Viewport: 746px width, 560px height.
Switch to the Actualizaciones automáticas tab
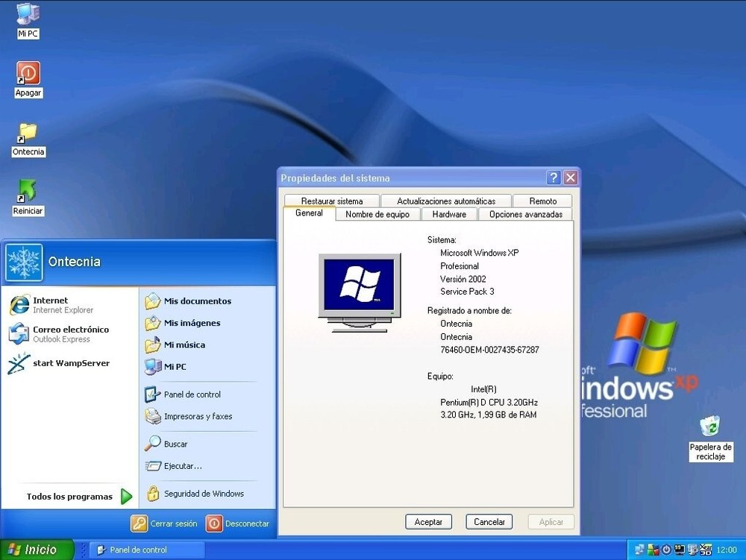(446, 201)
